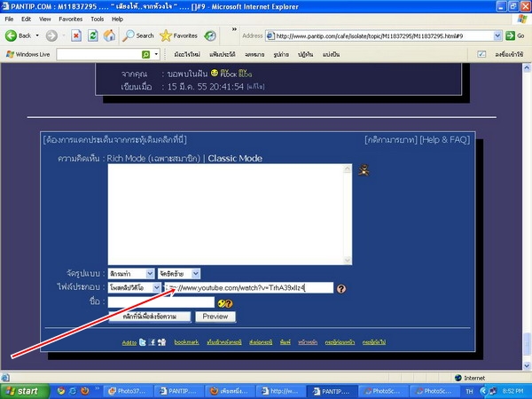Open the attachment type dropdown
This screenshot has height=399, width=532.
(156, 287)
